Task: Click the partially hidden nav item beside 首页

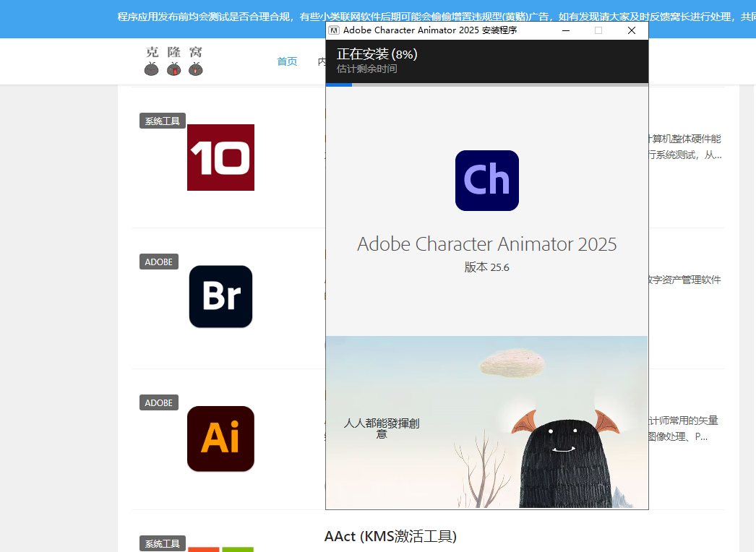Action: point(322,61)
